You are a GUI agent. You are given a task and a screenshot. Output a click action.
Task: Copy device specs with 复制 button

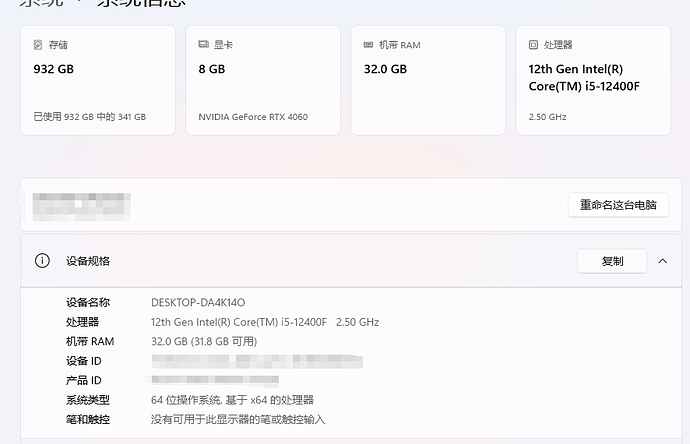point(612,261)
